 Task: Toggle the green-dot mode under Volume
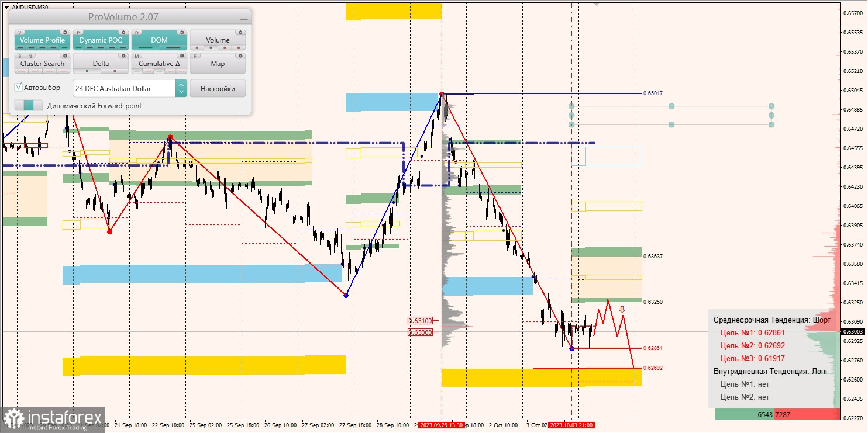click(x=211, y=48)
